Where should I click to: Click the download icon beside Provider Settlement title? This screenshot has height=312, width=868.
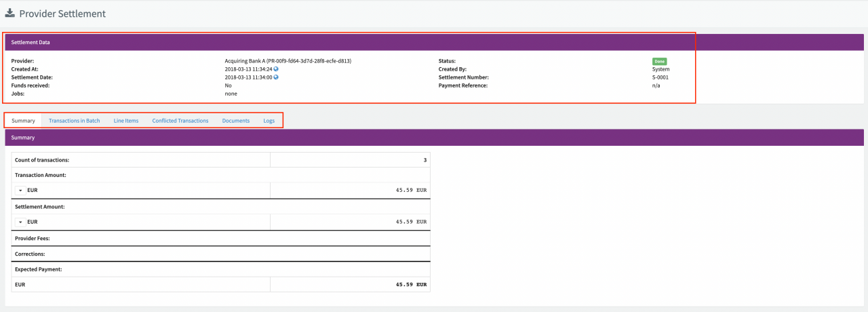[x=10, y=14]
